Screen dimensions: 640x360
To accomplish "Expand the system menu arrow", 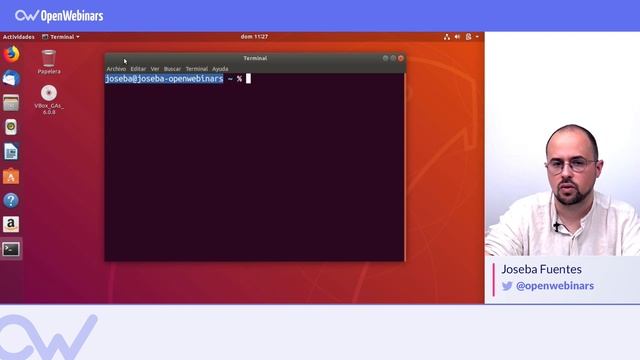I will coord(477,37).
